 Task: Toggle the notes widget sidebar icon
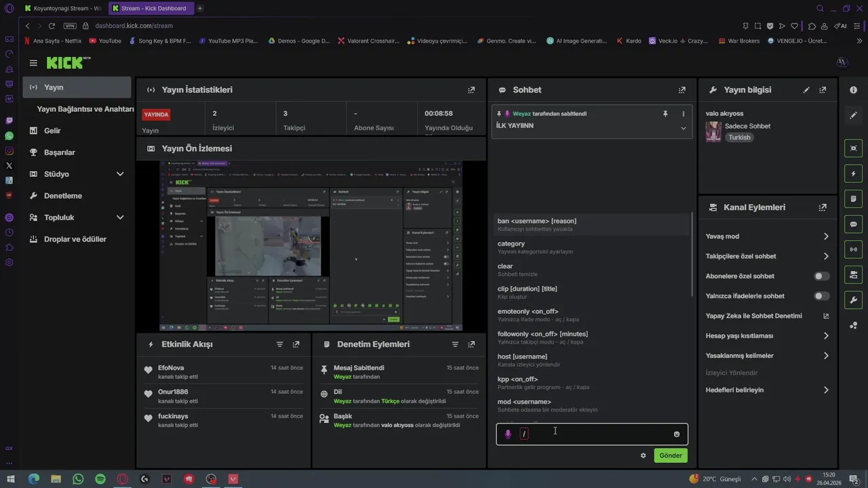(853, 199)
